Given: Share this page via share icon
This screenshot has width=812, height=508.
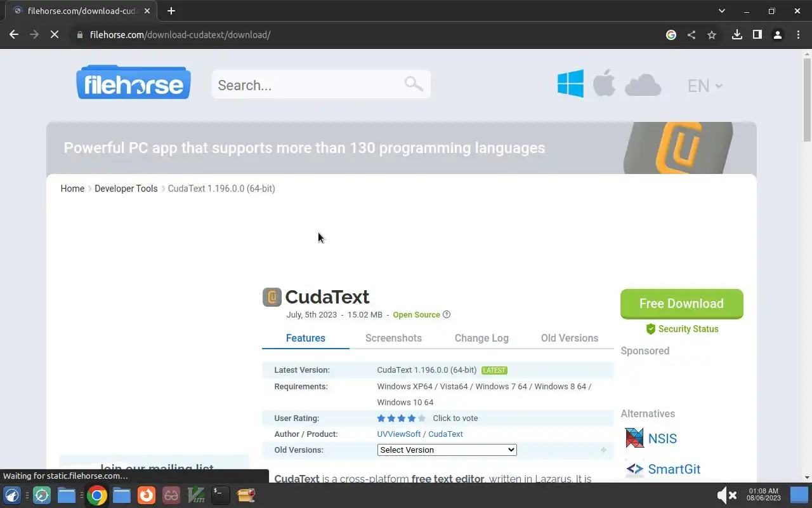Looking at the screenshot, I should click(x=691, y=35).
